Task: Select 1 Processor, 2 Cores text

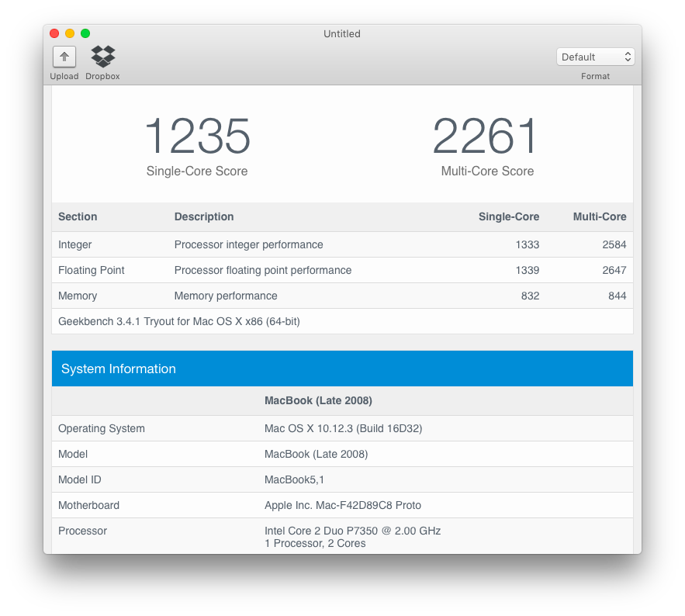Action: point(315,544)
